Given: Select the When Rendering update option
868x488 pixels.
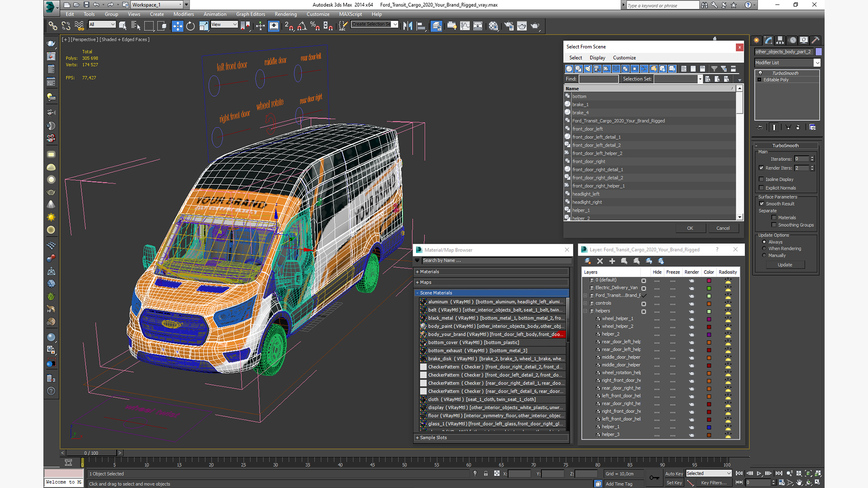Looking at the screenshot, I should [x=764, y=249].
